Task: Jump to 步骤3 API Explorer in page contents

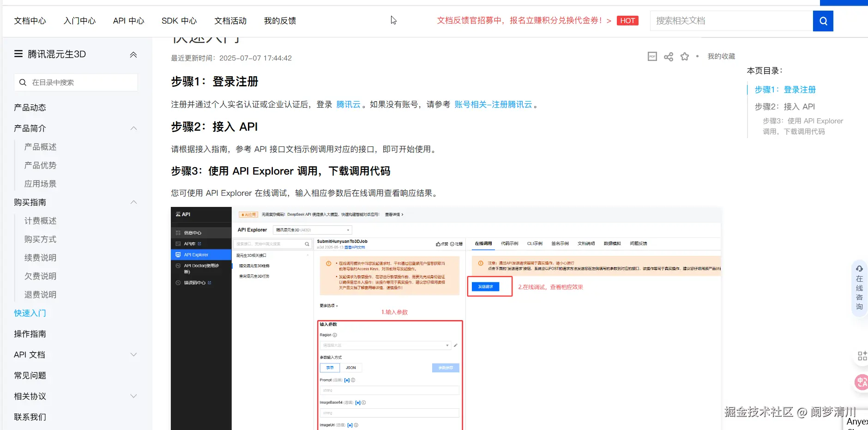Action: point(802,126)
